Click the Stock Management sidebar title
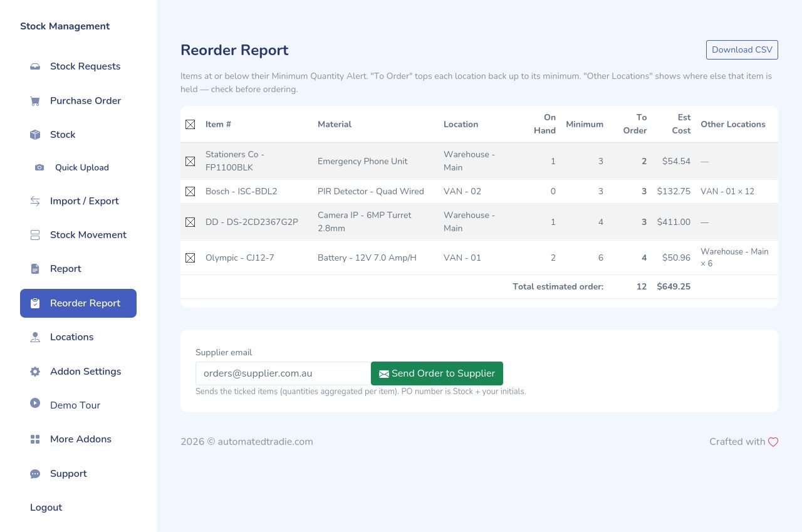 click(65, 26)
